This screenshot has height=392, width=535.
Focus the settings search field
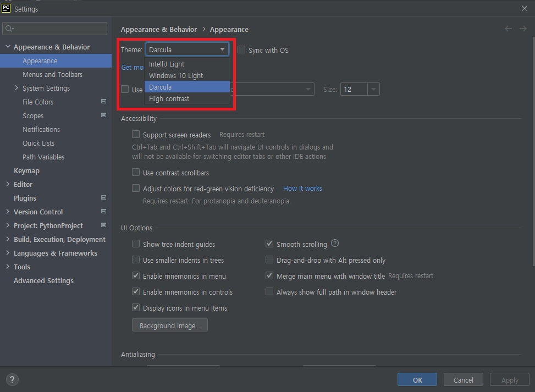[54, 29]
